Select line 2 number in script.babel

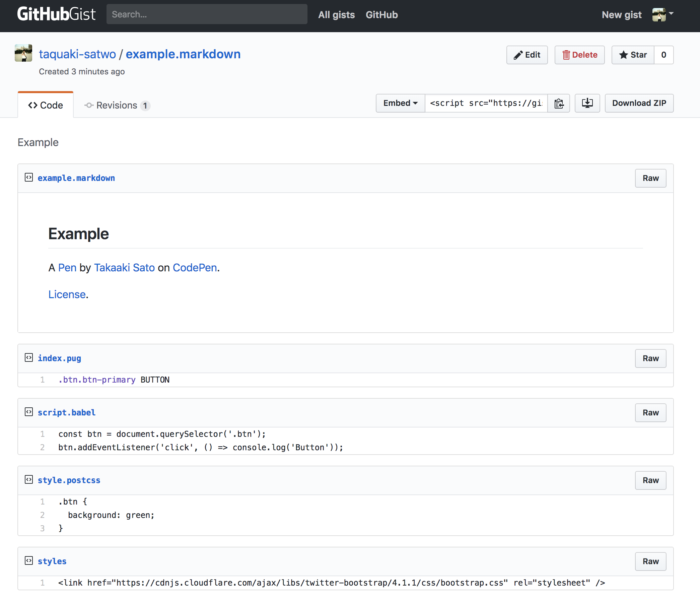coord(43,447)
